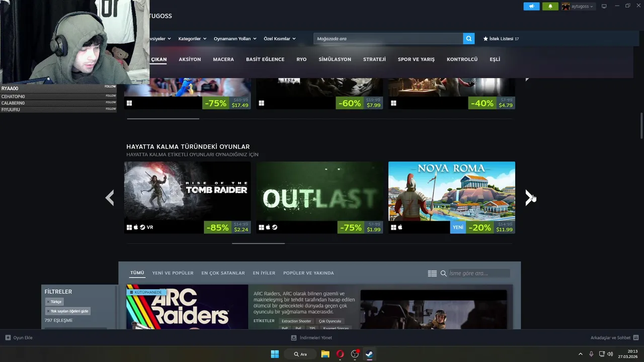Click the blue megaphone announcements icon
Screen dimensions: 644x362
[531, 7]
